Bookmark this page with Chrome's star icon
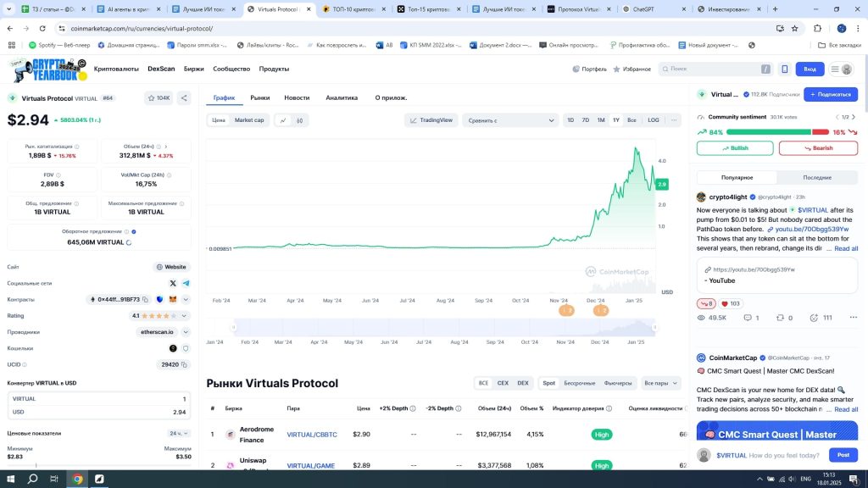Viewport: 868px width, 488px height. 795,28
